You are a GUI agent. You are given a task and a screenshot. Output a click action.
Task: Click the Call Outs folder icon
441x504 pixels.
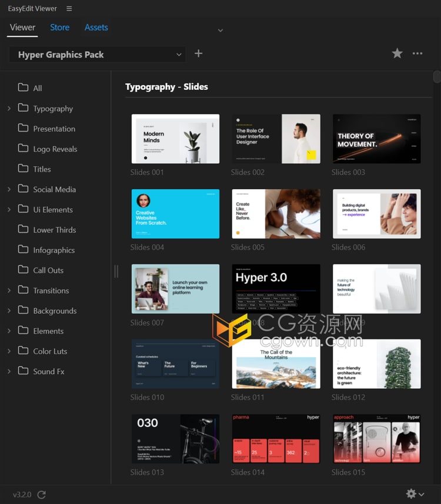pyautogui.click(x=23, y=270)
